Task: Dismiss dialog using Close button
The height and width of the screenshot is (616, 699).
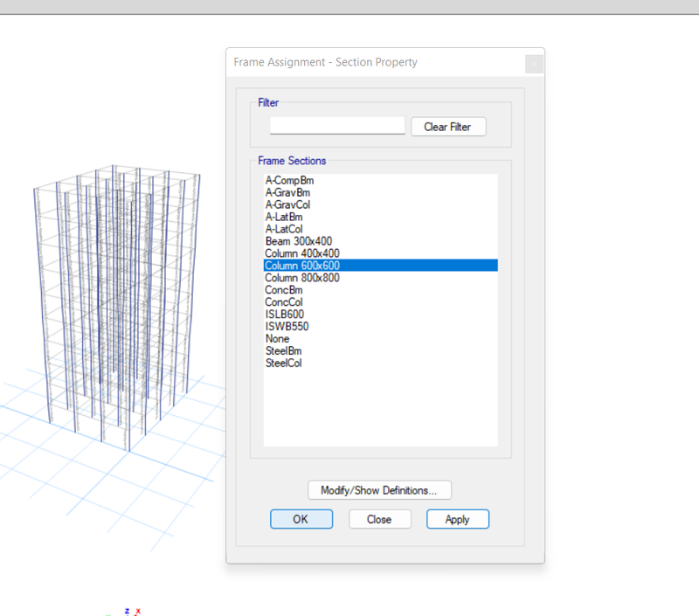Action: 380,519
